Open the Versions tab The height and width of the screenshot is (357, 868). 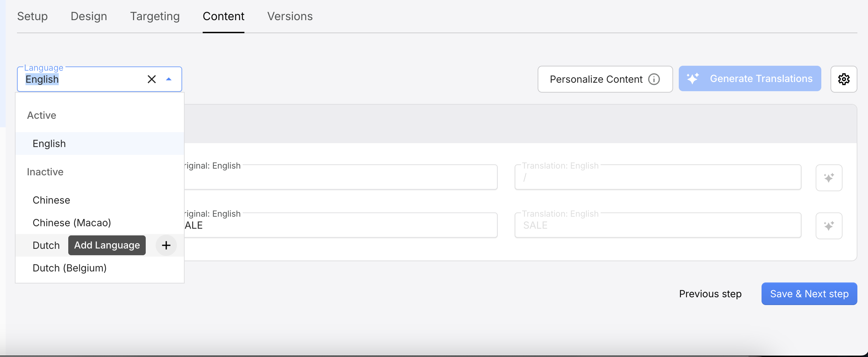coord(290,16)
